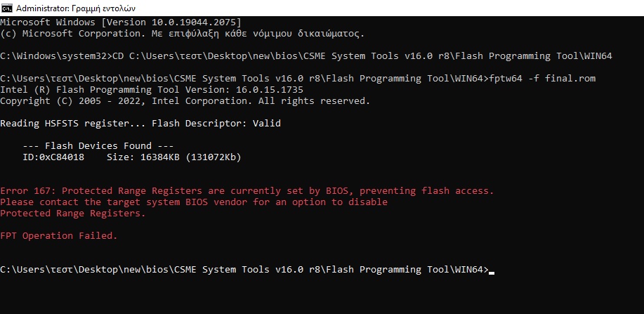644x314 pixels.
Task: Click the Flash Programming Tool Version line
Action: tap(152, 90)
